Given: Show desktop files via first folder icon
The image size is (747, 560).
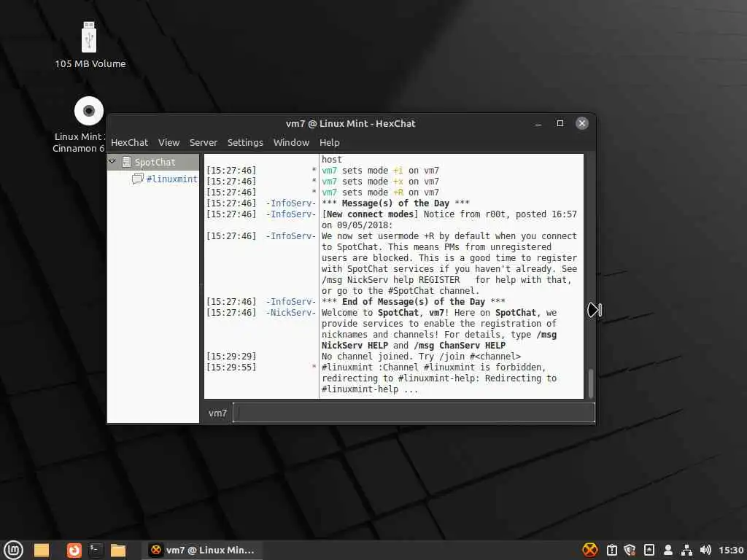Looking at the screenshot, I should [x=42, y=550].
